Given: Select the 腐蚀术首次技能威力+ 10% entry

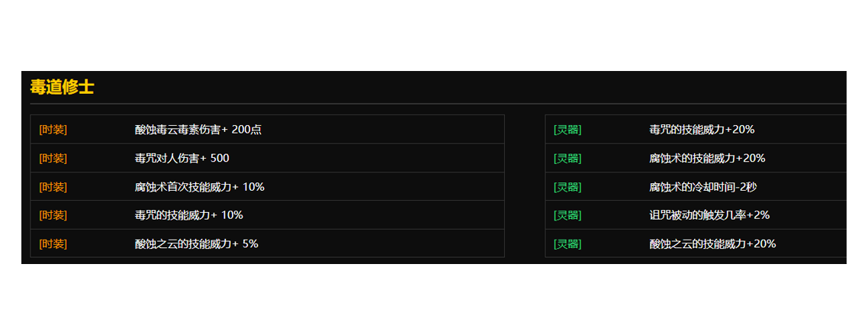Looking at the screenshot, I should 199,187.
